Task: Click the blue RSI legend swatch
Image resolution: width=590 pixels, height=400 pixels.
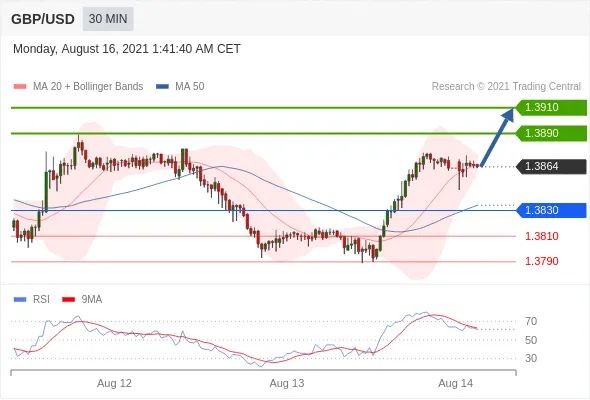Action: (x=20, y=300)
